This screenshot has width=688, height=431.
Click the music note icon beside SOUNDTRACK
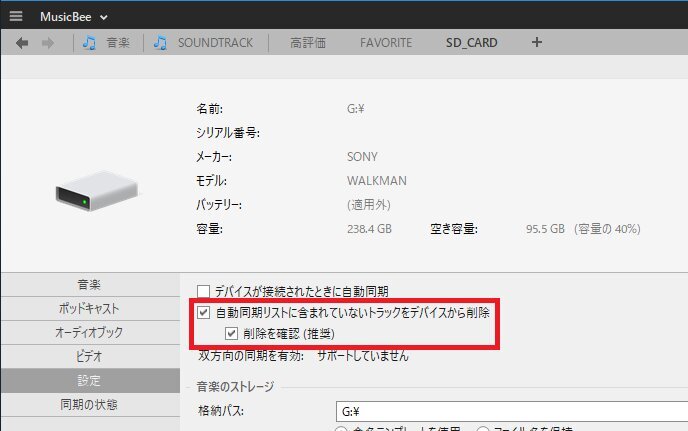click(160, 43)
